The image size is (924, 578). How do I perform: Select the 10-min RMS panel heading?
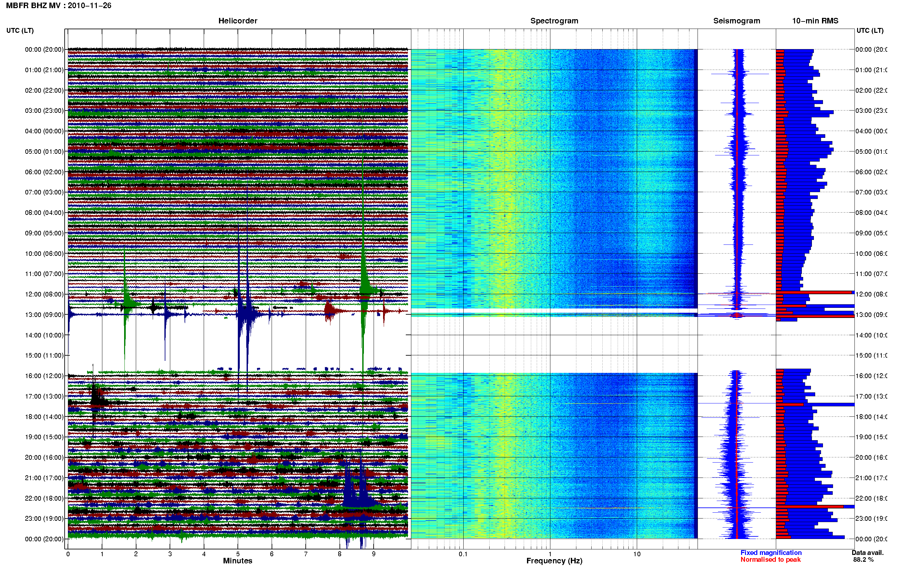[815, 21]
